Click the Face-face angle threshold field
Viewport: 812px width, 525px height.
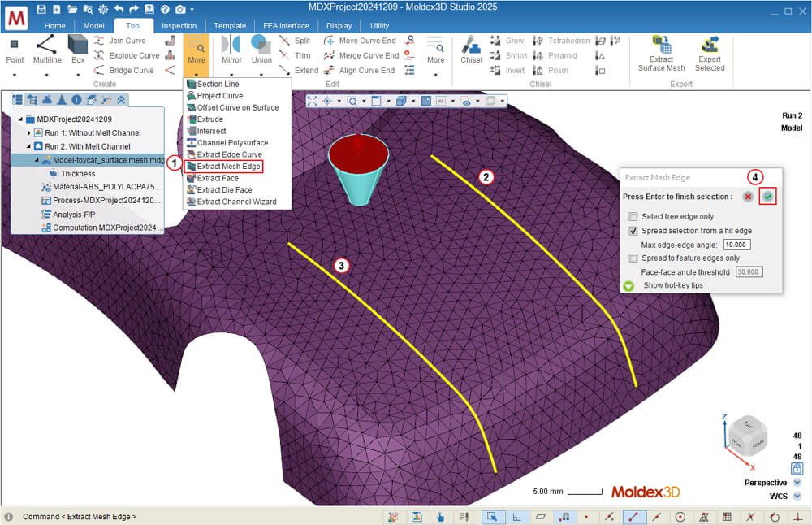(749, 272)
